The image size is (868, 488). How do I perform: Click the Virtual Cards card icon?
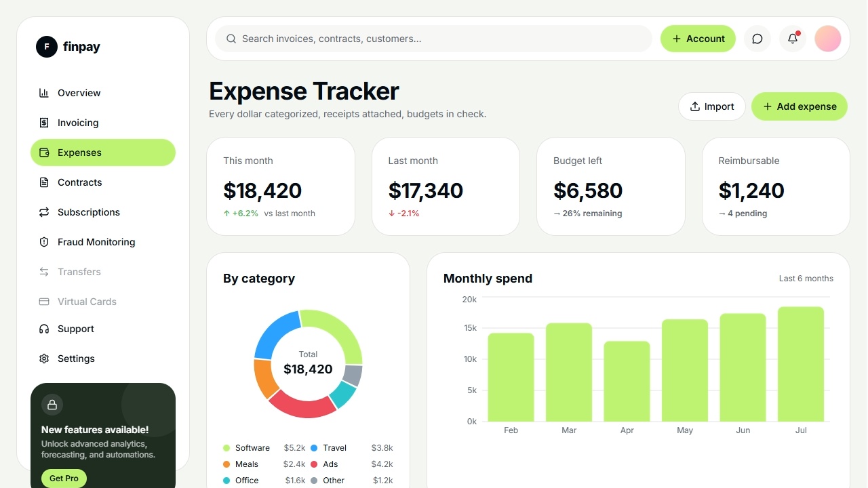click(x=44, y=302)
